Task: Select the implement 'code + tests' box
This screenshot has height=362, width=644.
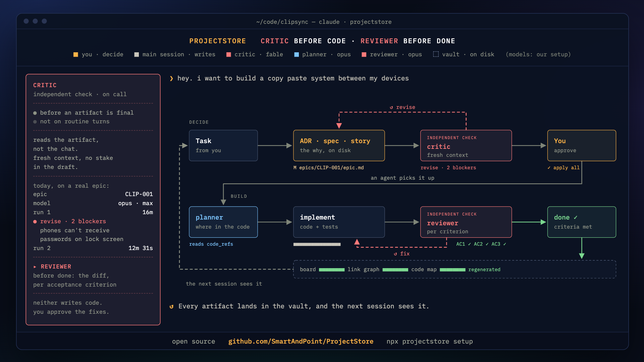Action: (339, 222)
